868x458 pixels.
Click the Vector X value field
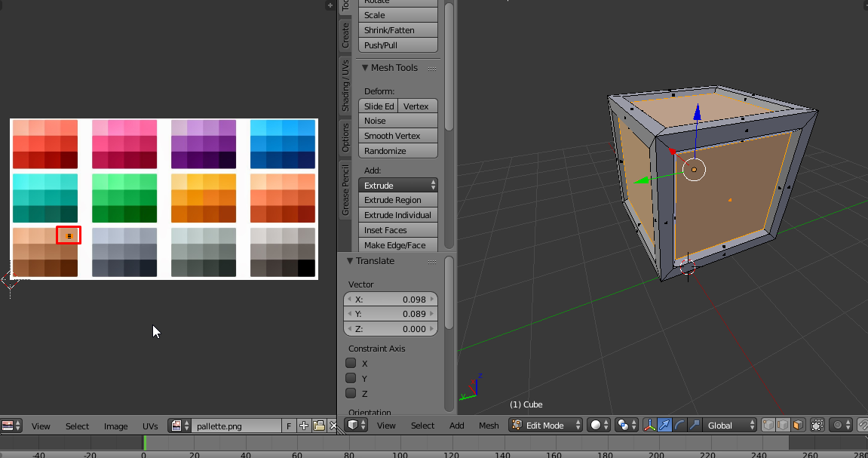coord(391,299)
